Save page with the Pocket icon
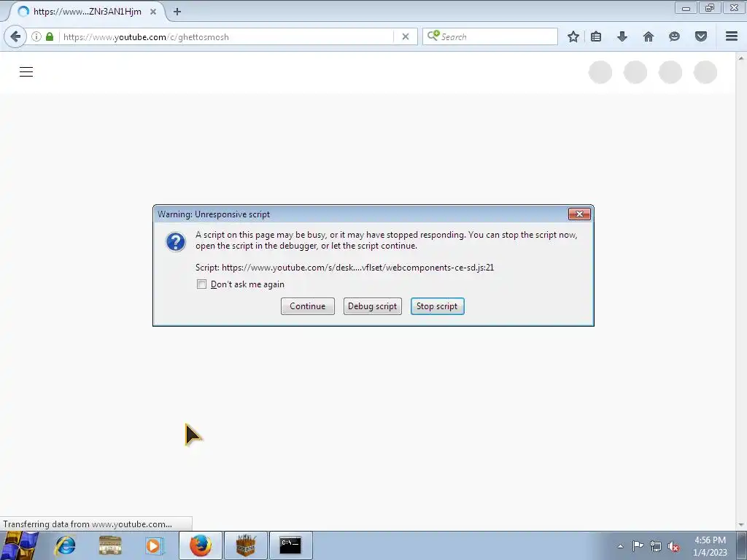Image resolution: width=747 pixels, height=560 pixels. point(701,36)
